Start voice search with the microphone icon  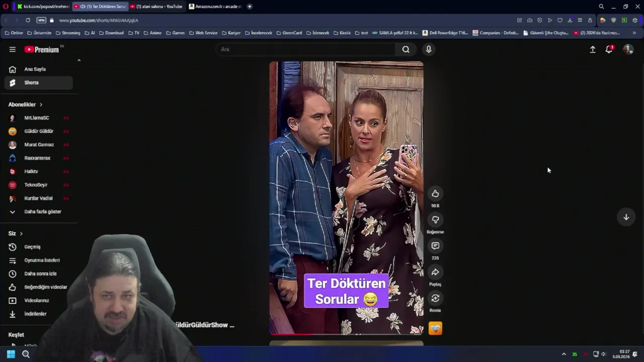coord(428,49)
